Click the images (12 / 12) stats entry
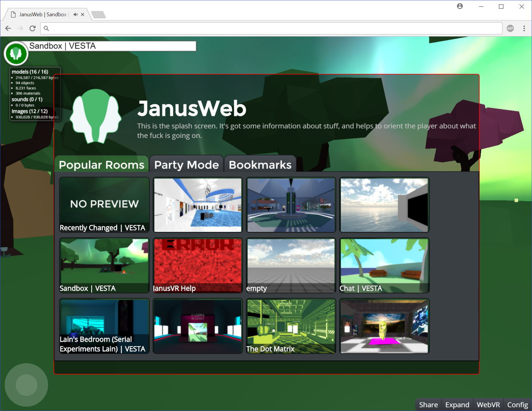Viewport: 532px width, 411px height. point(30,111)
